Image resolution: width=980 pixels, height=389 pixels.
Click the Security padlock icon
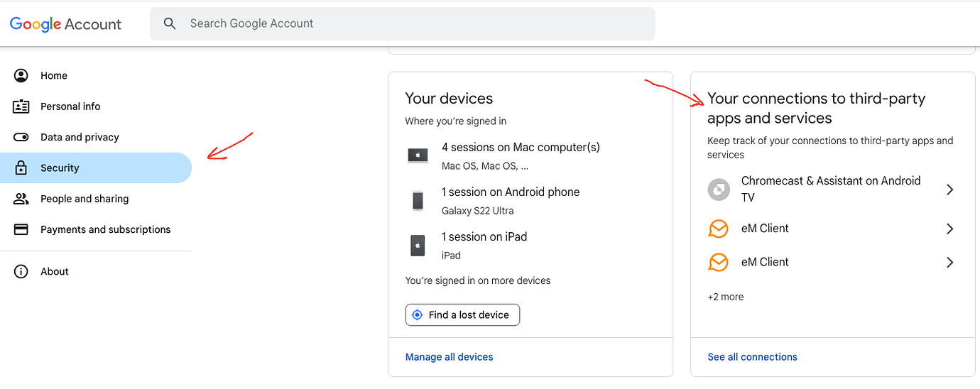[x=21, y=168]
